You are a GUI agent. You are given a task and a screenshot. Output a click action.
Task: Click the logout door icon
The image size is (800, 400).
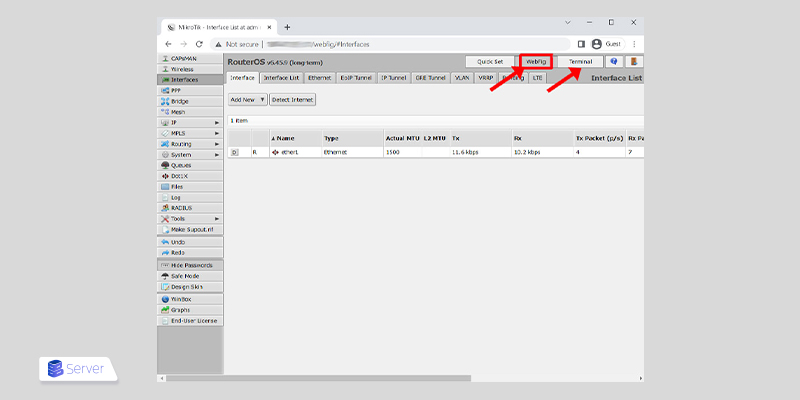click(634, 61)
